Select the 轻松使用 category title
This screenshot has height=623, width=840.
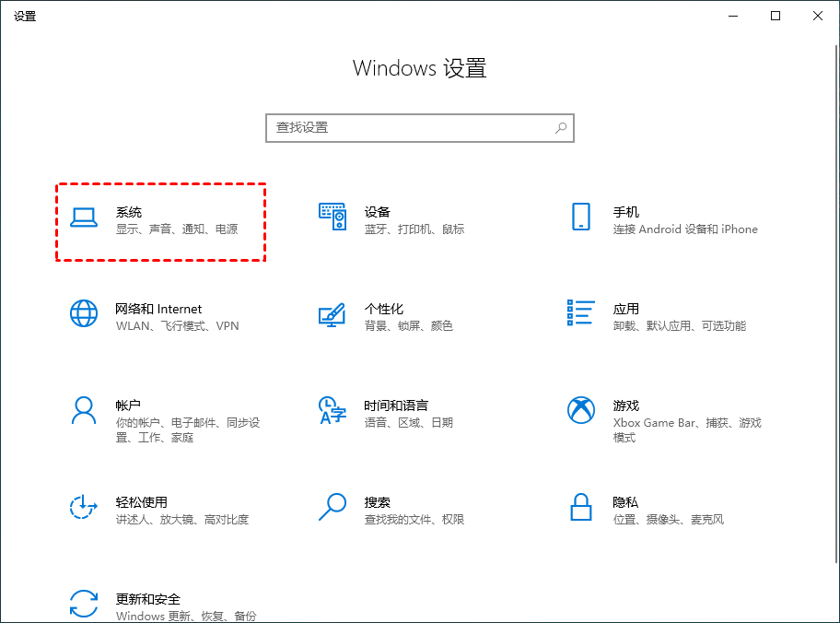(x=142, y=502)
